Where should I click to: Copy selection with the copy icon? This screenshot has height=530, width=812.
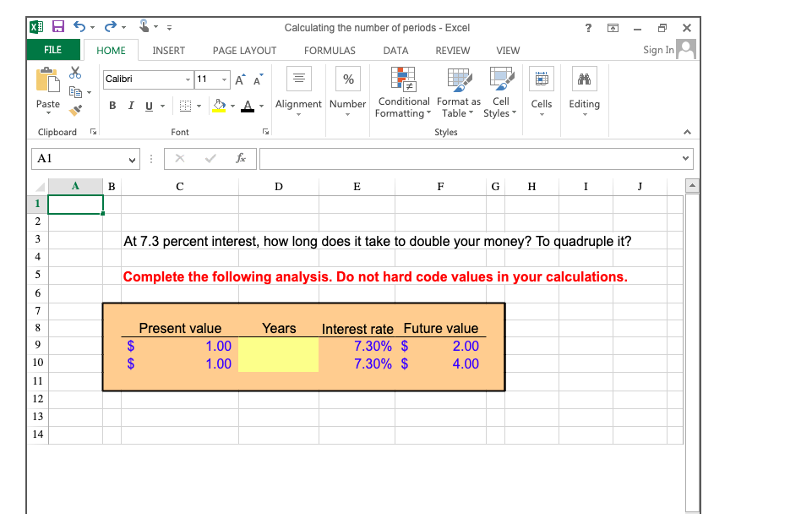[75, 92]
